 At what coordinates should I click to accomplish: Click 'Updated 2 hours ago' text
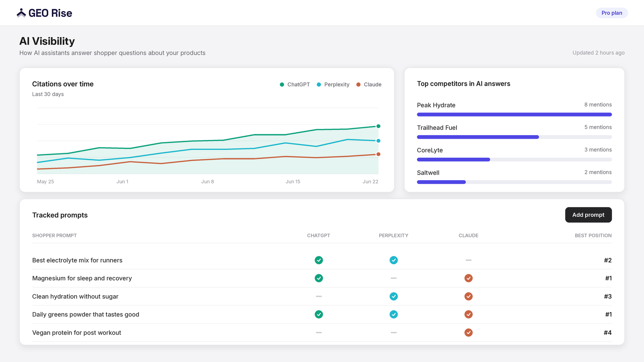(x=599, y=53)
